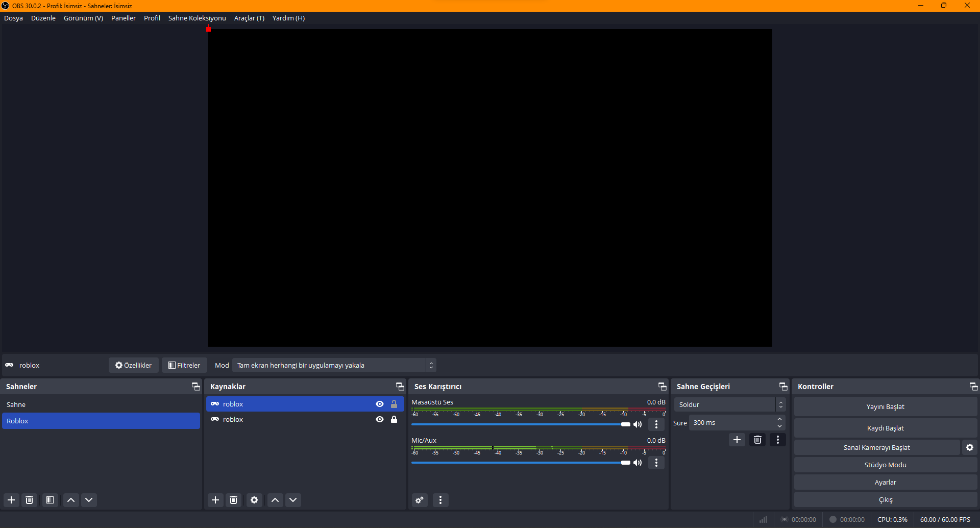The image size is (980, 528).
Task: Open Masaüstü Ses three-dot options
Action: (x=656, y=424)
